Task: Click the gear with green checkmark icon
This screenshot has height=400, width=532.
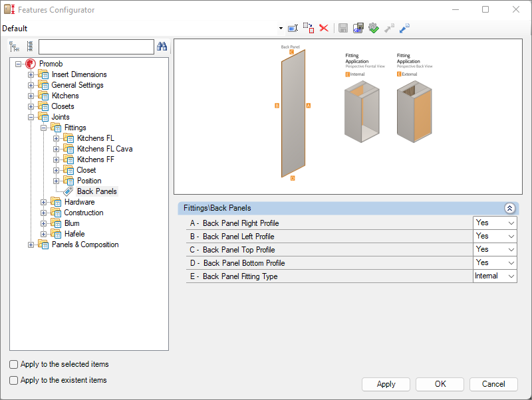Action: (x=373, y=28)
